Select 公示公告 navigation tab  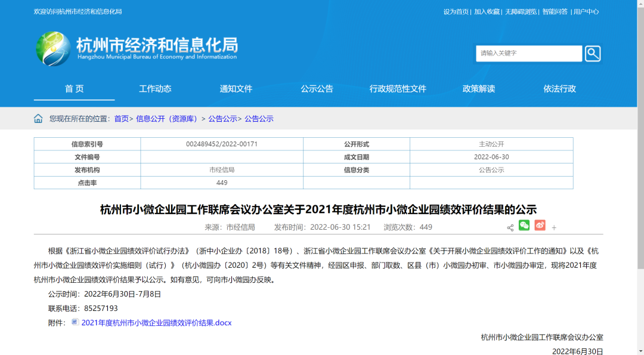point(317,89)
